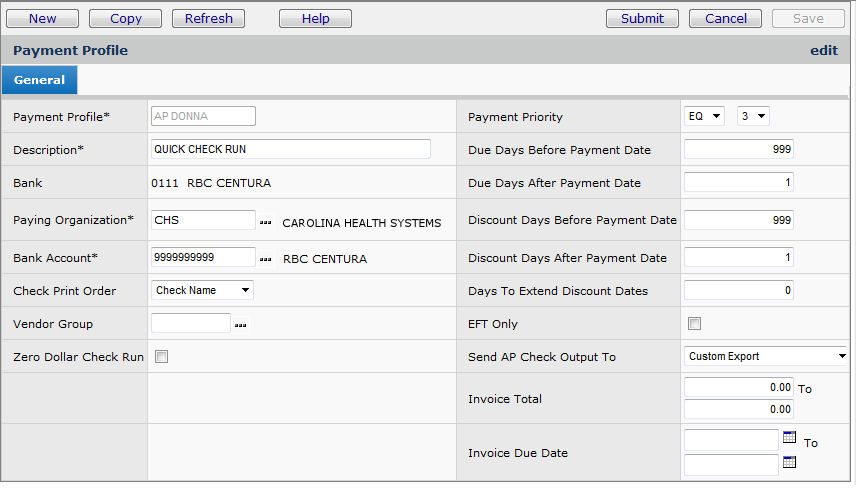The height and width of the screenshot is (488, 856).
Task: Open lookup for Vendor Group field
Action: tap(241, 325)
